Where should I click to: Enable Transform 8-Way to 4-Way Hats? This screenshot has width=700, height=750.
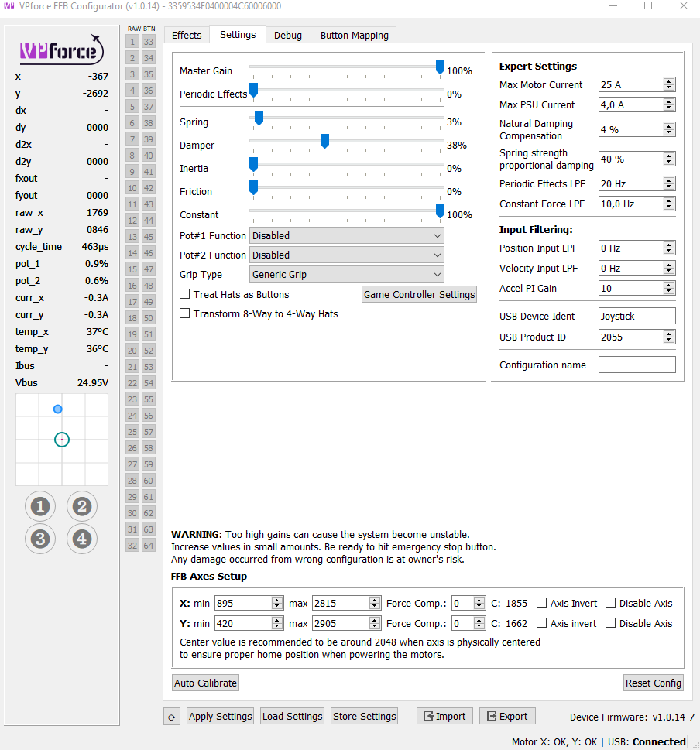pos(185,313)
